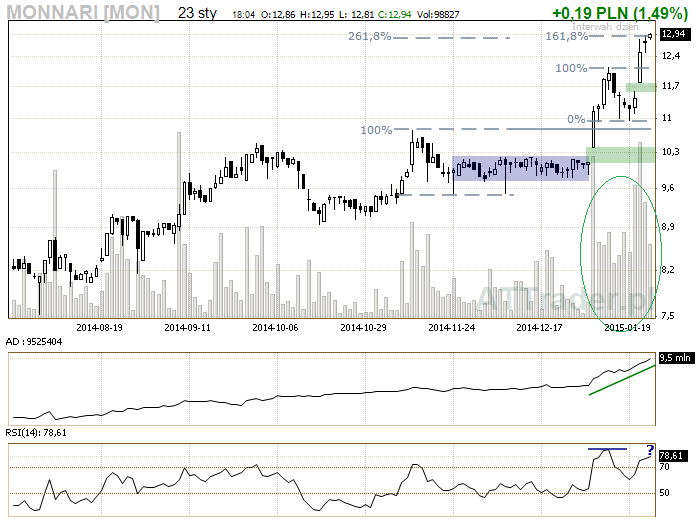Click the +0,19 PLN (1,49%) change
Viewport: 700px width, 522px height.
pos(620,13)
